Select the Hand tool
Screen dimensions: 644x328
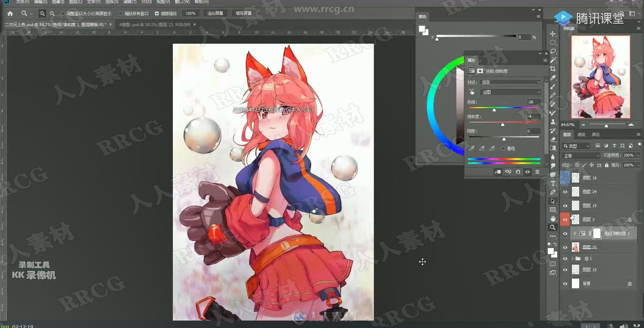pyautogui.click(x=553, y=219)
